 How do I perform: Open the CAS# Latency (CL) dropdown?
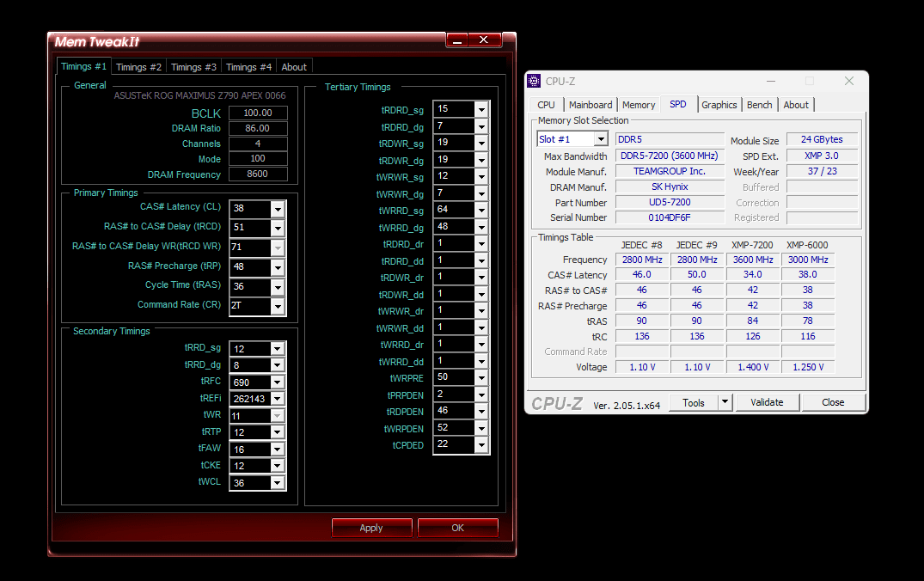point(278,209)
